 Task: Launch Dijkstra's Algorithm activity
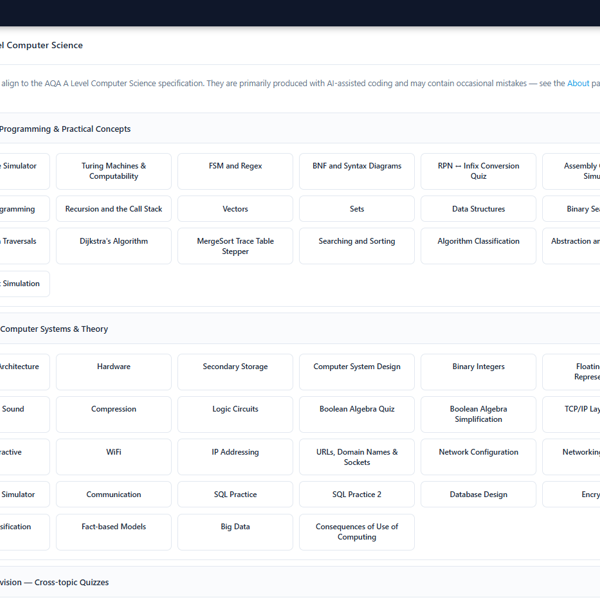(114, 246)
